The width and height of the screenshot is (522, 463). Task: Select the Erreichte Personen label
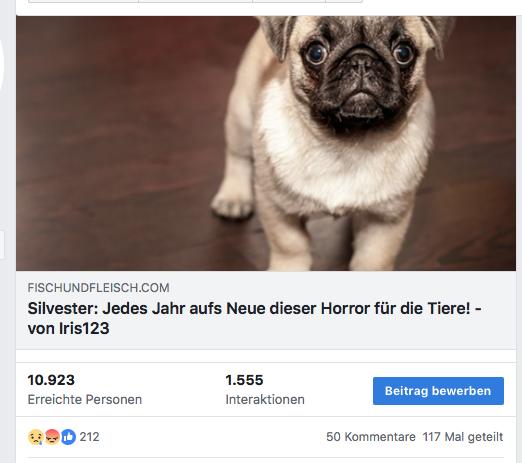(85, 399)
